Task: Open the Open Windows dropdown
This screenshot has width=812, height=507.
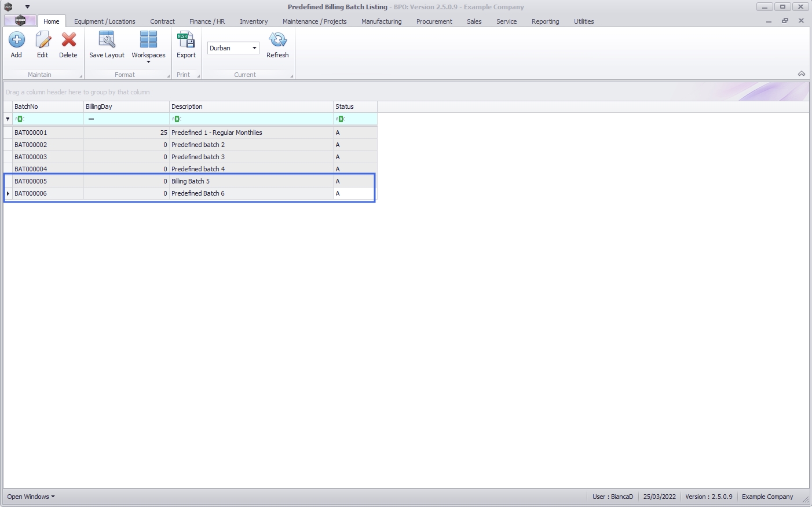Action: (31, 497)
